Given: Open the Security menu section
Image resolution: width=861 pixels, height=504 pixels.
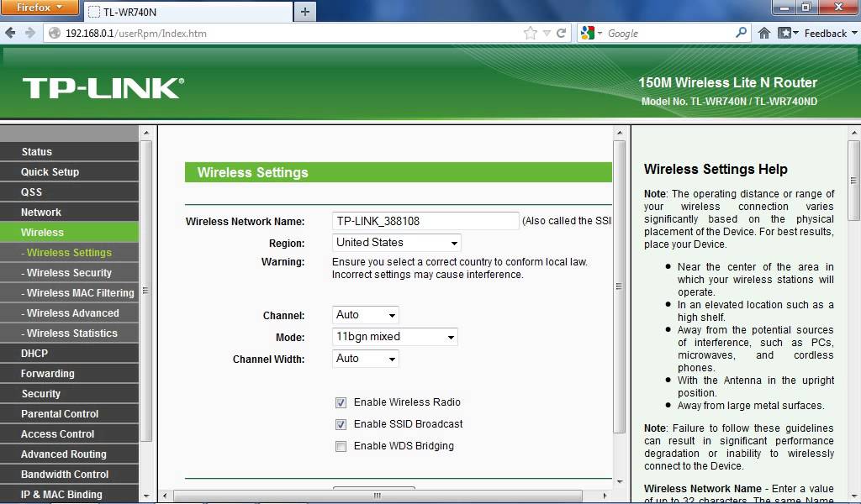Looking at the screenshot, I should click(69, 394).
